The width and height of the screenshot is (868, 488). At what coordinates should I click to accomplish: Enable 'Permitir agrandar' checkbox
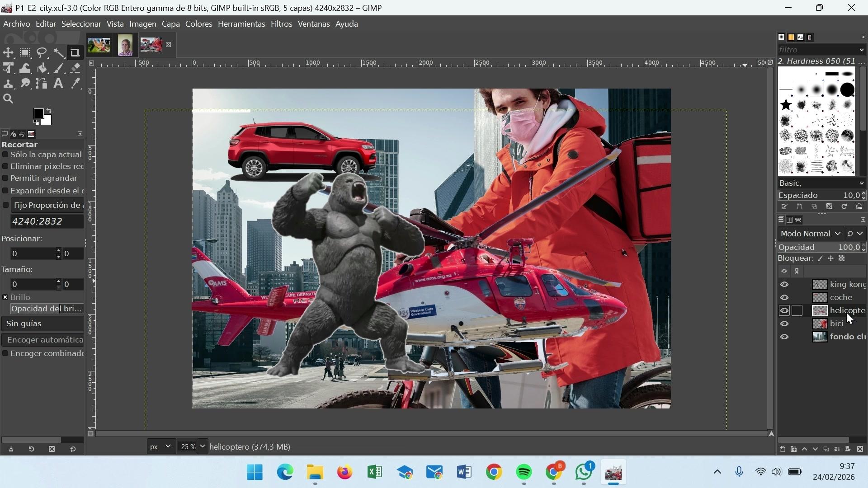(x=5, y=178)
